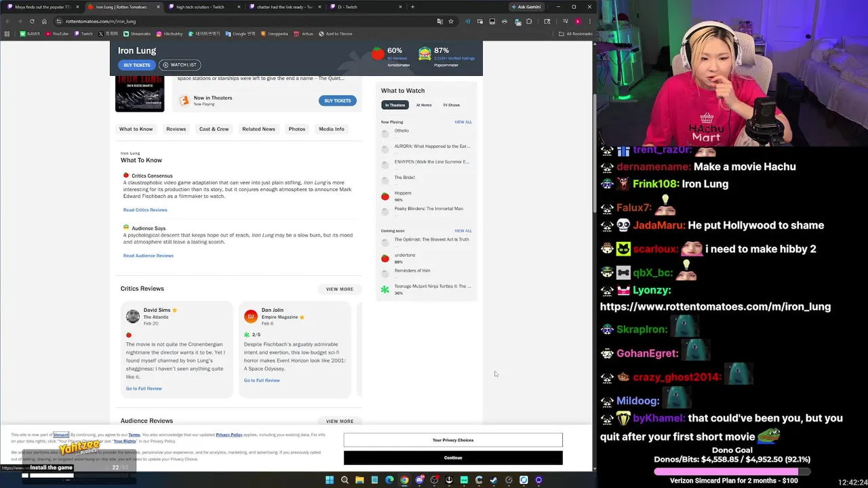Image resolution: width=868 pixels, height=488 pixels.
Task: Click VIEW MORE for Critics Reviews
Action: [x=339, y=289]
